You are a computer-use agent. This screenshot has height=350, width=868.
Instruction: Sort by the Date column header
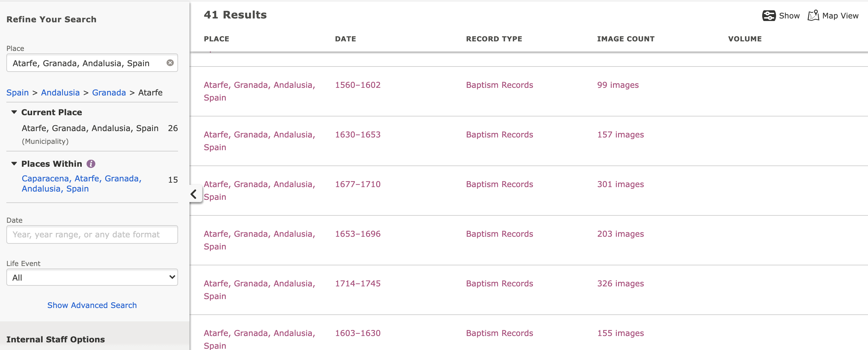pyautogui.click(x=345, y=39)
